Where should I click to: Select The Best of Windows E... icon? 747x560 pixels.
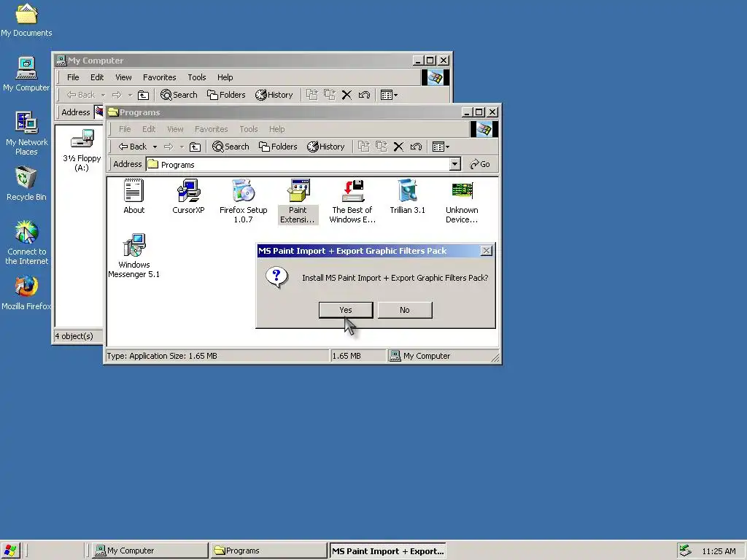pyautogui.click(x=352, y=201)
